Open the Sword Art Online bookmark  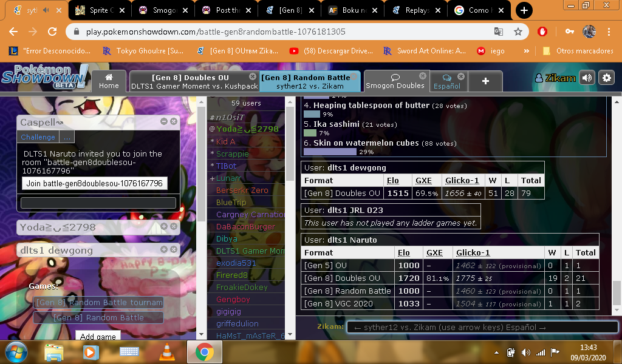(425, 51)
